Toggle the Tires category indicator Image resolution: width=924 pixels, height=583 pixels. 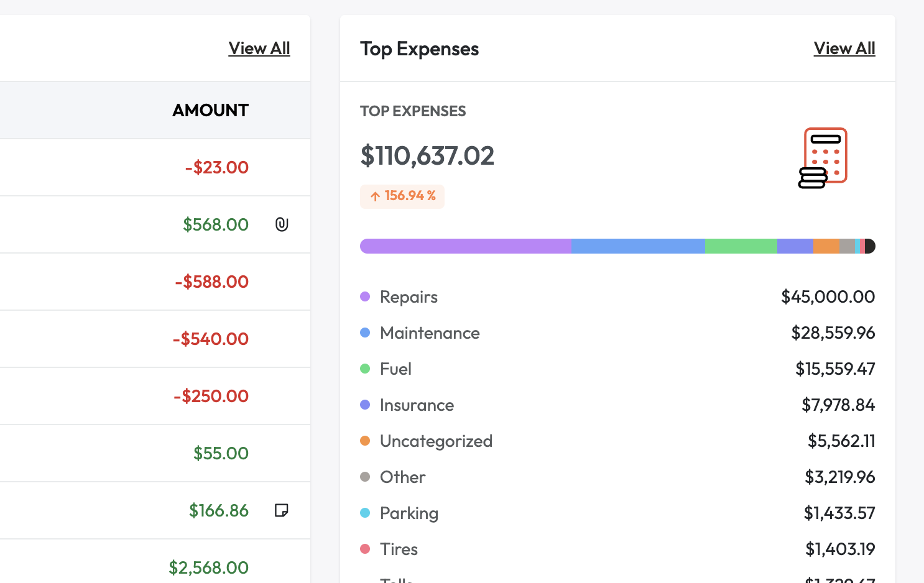click(365, 549)
